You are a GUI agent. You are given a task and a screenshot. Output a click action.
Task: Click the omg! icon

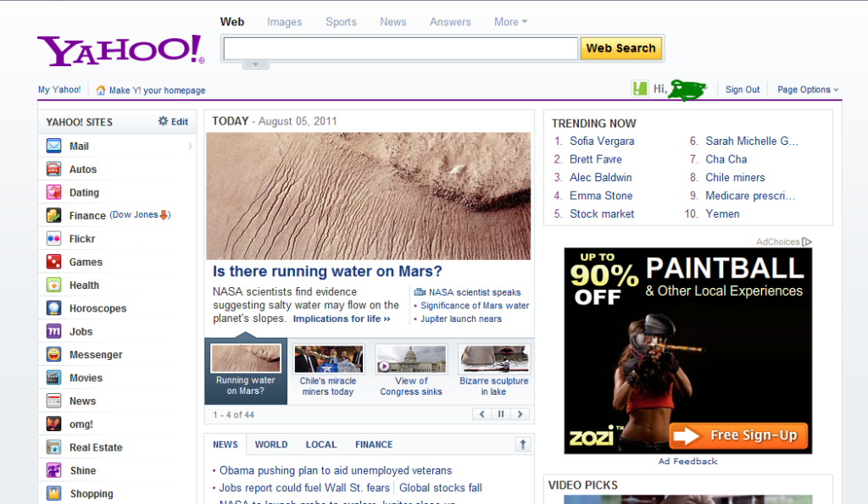point(53,424)
